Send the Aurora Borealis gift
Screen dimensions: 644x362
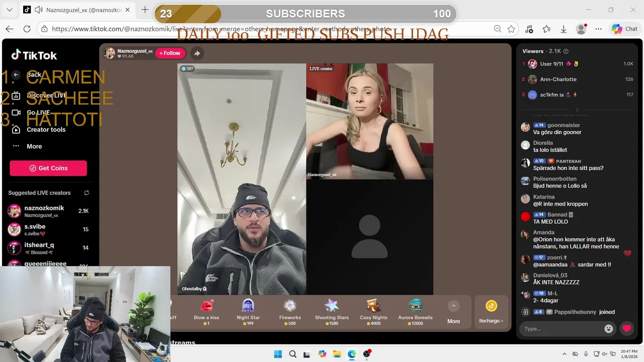pos(415,312)
